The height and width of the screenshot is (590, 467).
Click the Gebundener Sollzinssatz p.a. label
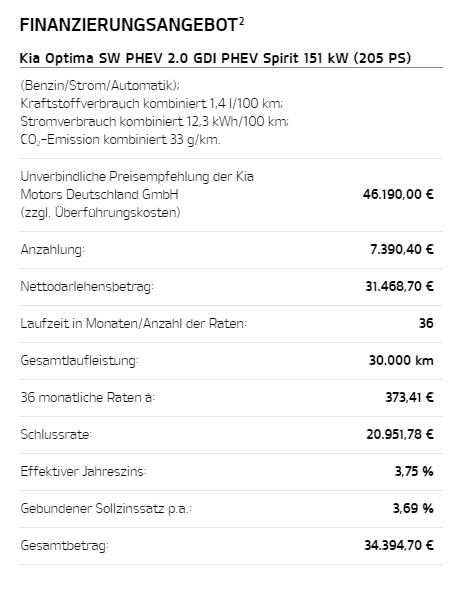(106, 508)
